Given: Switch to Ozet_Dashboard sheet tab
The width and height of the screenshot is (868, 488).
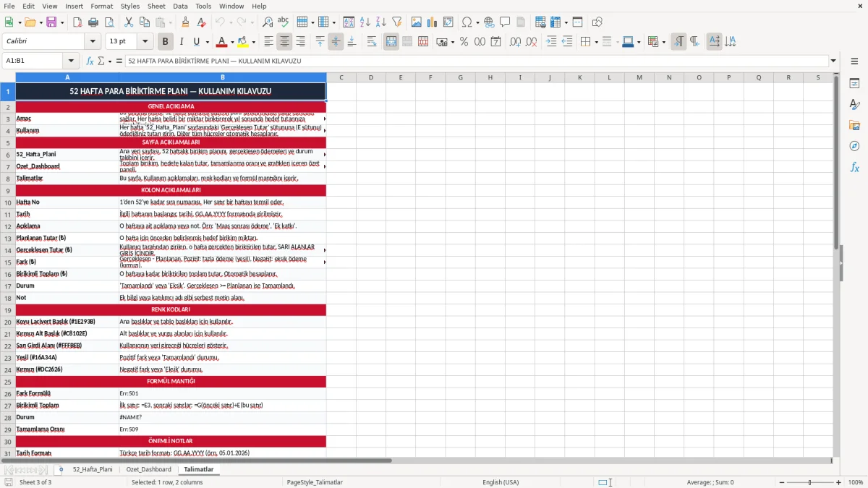Looking at the screenshot, I should (149, 469).
